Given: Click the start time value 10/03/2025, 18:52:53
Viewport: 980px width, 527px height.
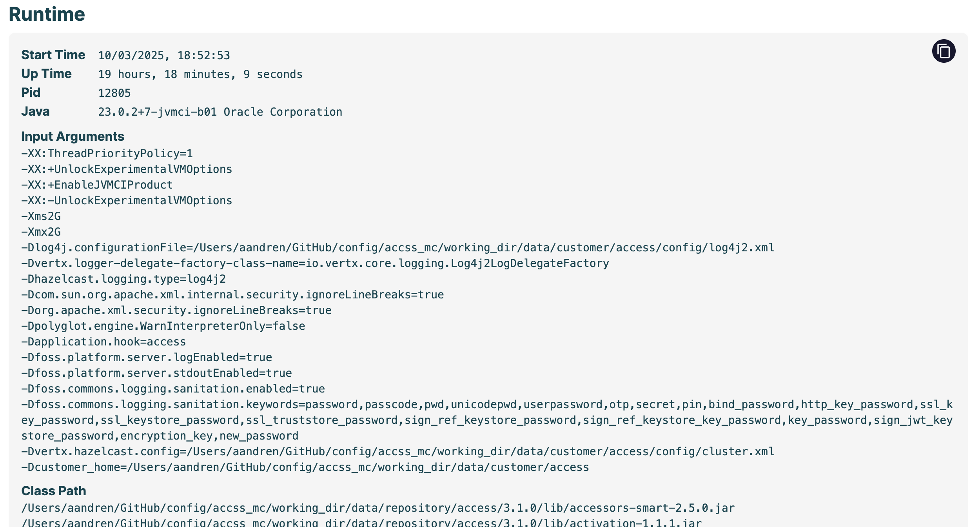Looking at the screenshot, I should [x=164, y=55].
